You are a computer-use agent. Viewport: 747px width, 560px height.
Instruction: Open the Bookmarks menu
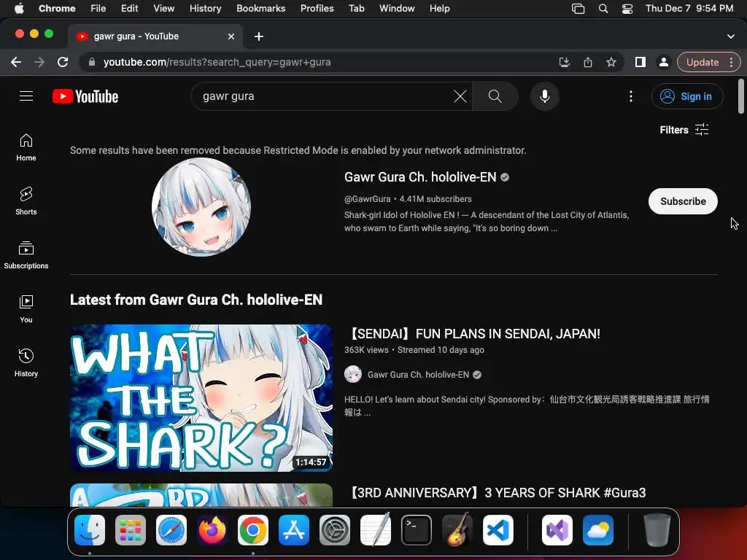[260, 8]
